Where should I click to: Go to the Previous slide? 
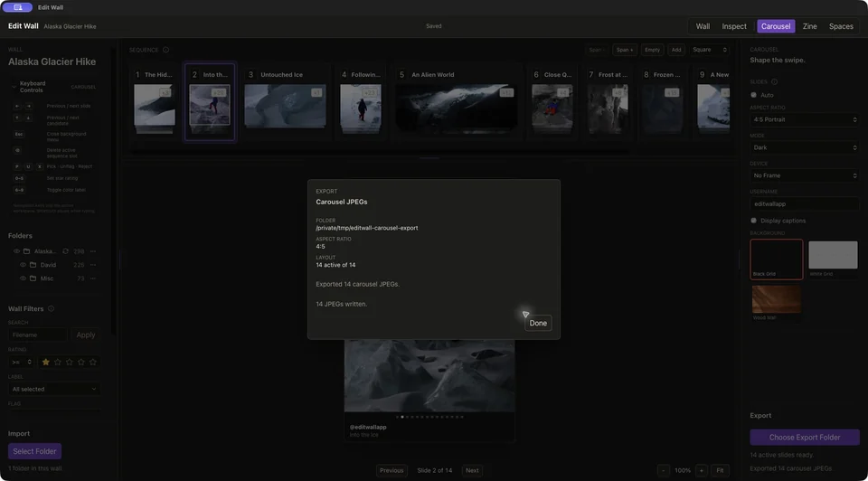[392, 470]
